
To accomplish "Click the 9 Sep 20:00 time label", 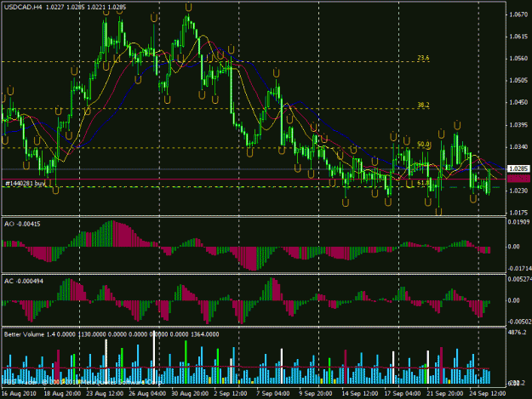I will tap(316, 394).
